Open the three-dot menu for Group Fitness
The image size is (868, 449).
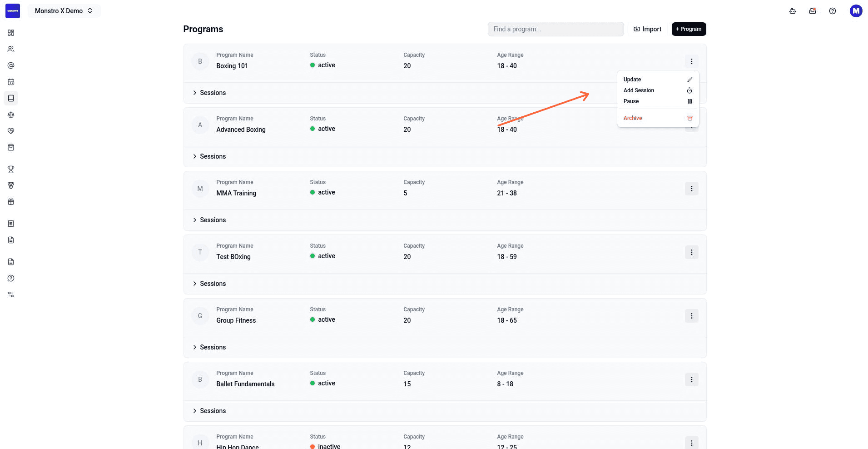(x=692, y=316)
